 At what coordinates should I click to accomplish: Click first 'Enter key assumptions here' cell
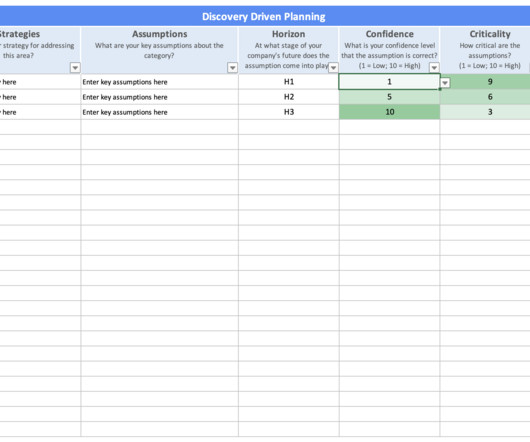(x=160, y=82)
